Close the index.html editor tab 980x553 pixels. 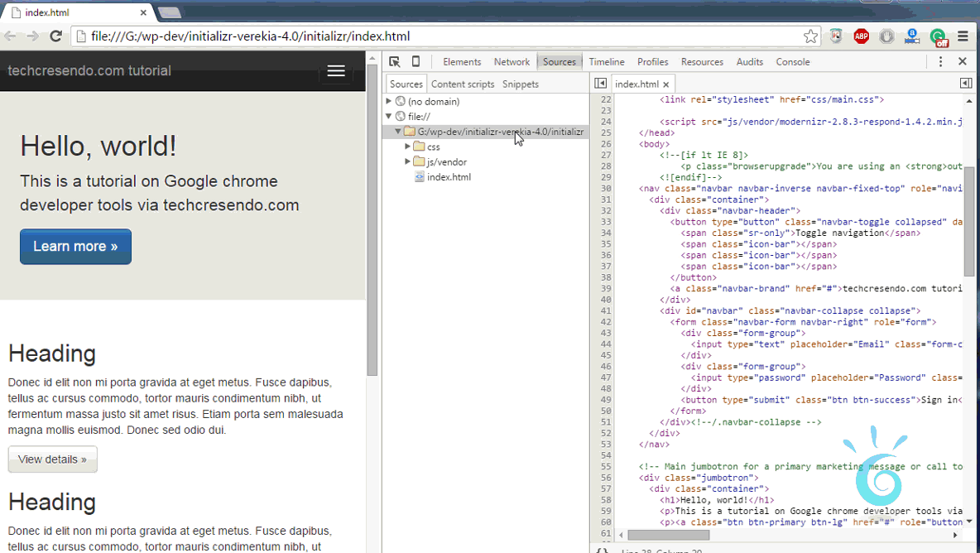click(x=666, y=84)
